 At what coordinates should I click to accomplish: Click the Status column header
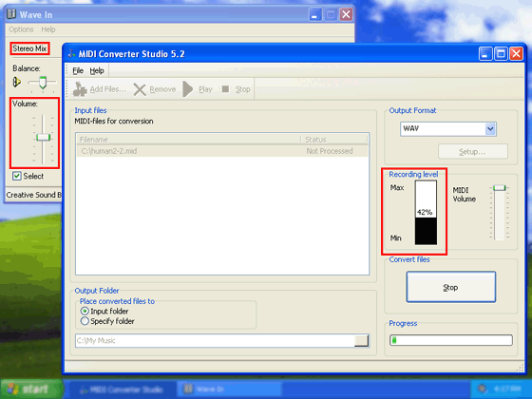[334, 140]
